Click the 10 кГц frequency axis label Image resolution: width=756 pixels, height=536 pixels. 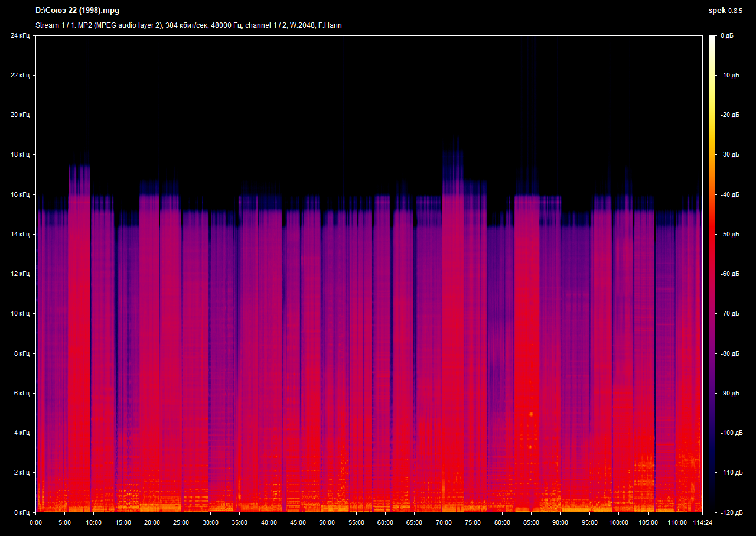19,314
